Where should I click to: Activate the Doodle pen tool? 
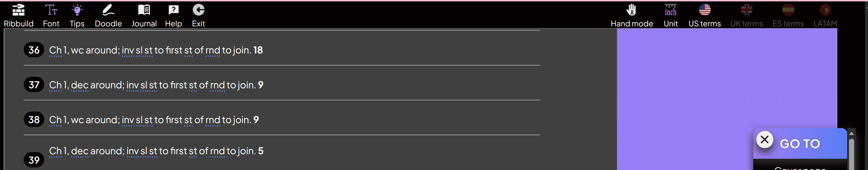(108, 15)
